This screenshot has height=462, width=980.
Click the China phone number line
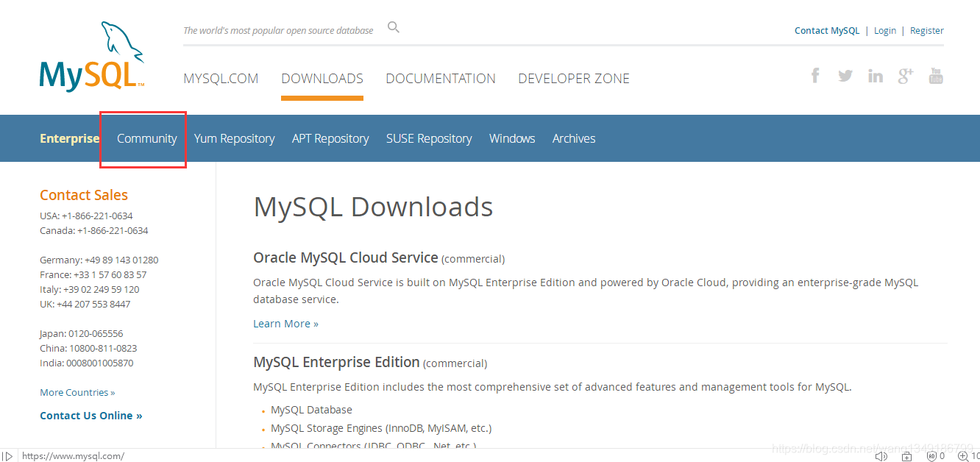pyautogui.click(x=88, y=348)
